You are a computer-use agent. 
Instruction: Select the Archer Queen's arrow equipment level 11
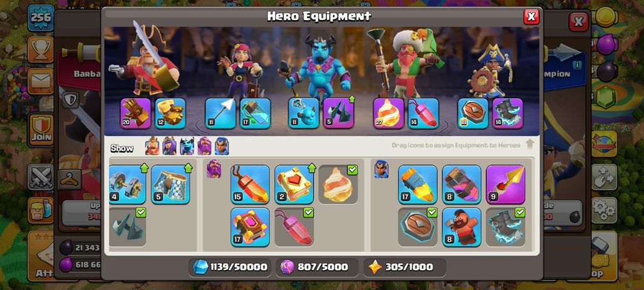tap(221, 113)
